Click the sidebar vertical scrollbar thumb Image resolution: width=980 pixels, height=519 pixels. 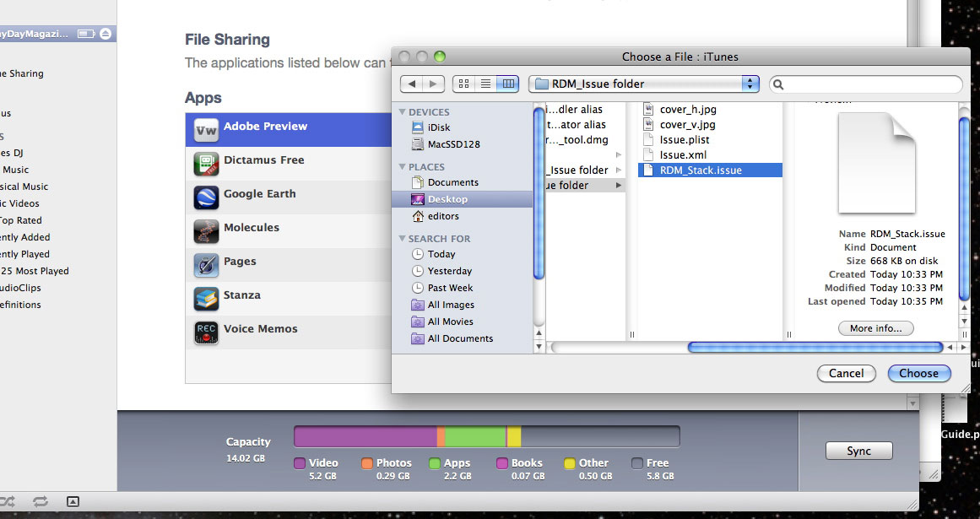point(539,193)
